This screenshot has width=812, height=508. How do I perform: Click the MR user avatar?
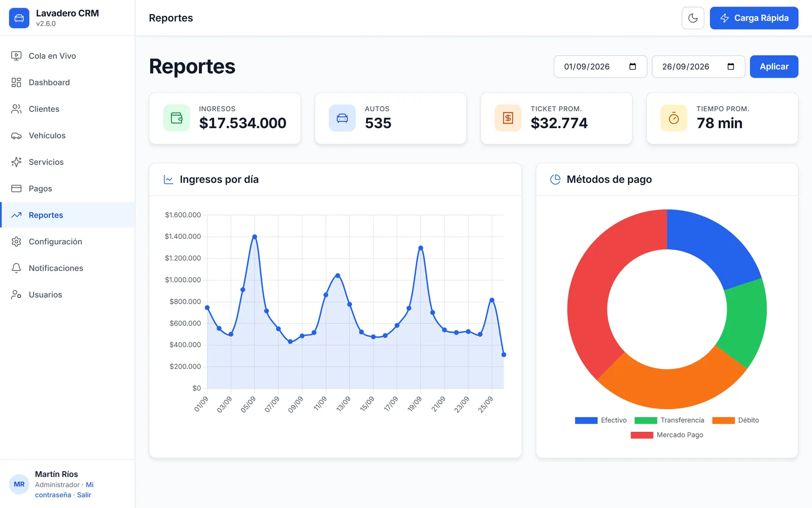click(19, 484)
